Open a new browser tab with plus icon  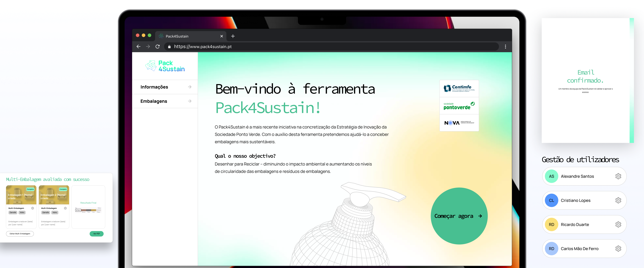[x=233, y=36]
